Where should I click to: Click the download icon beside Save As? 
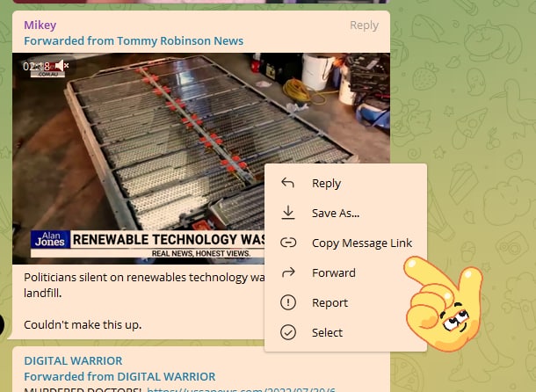(287, 213)
